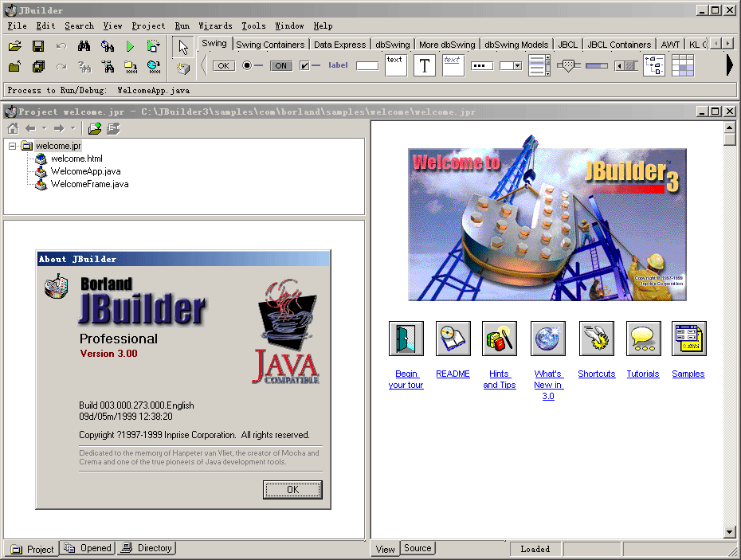Viewport: 741px width, 560px height.
Task: Click the Back arrow in project toolbar
Action: [31, 128]
